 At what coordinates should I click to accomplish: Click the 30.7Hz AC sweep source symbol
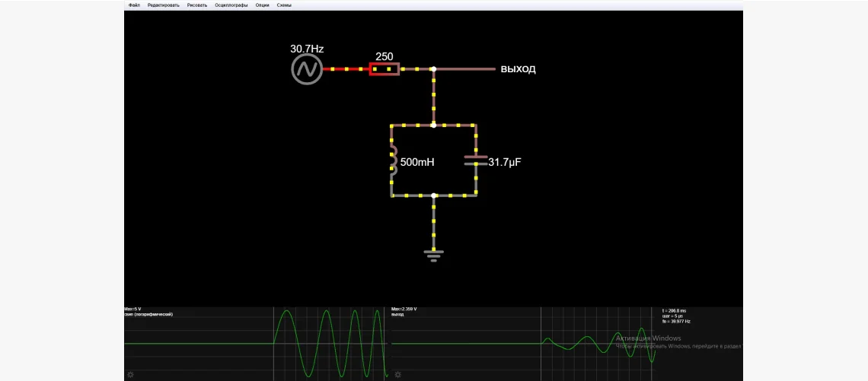point(307,69)
